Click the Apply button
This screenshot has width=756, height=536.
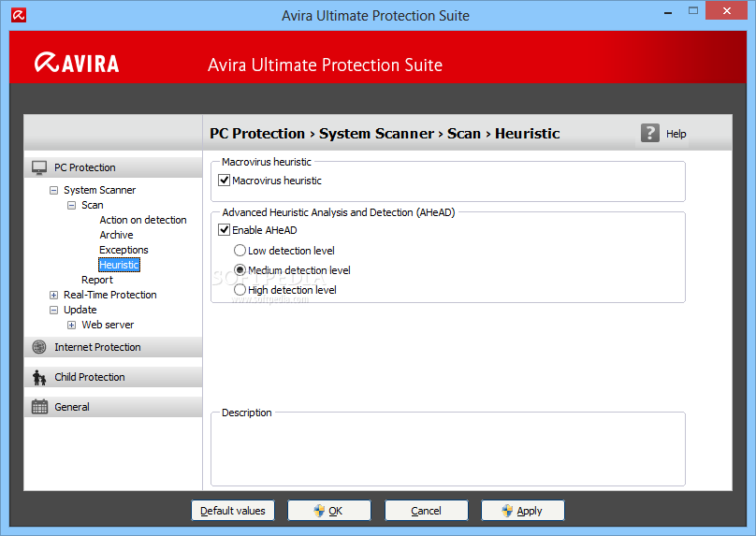(523, 511)
